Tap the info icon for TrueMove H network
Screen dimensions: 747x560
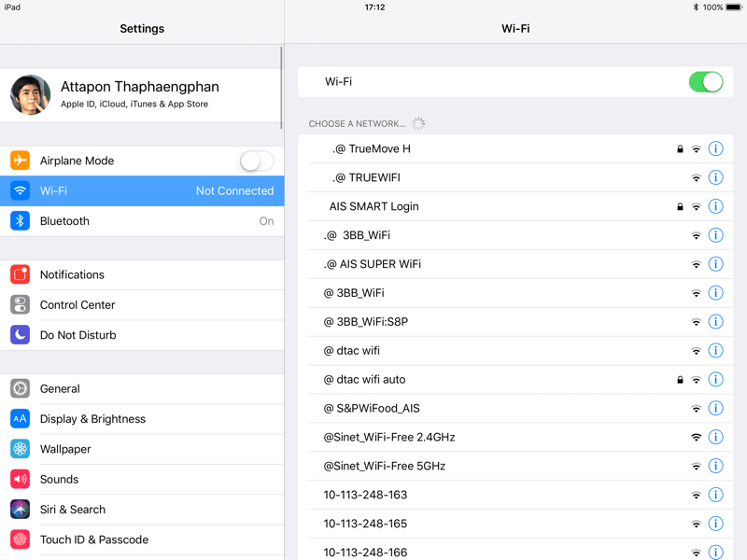[x=715, y=149]
